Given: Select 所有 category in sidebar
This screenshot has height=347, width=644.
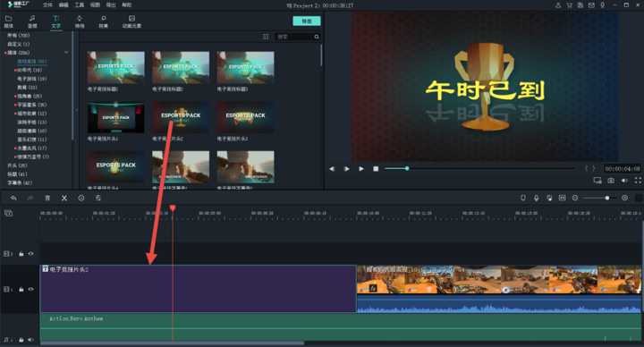Looking at the screenshot, I should pos(18,36).
